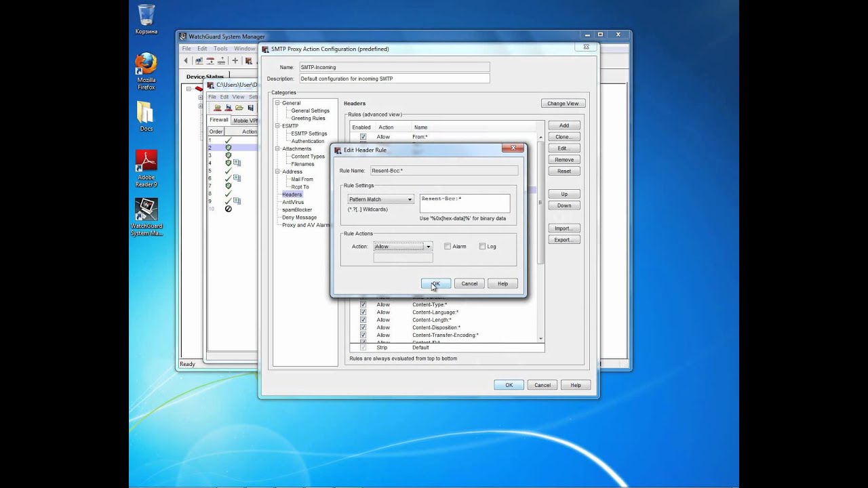Toggle the Enabled checkbox for From:* rule

coord(363,137)
